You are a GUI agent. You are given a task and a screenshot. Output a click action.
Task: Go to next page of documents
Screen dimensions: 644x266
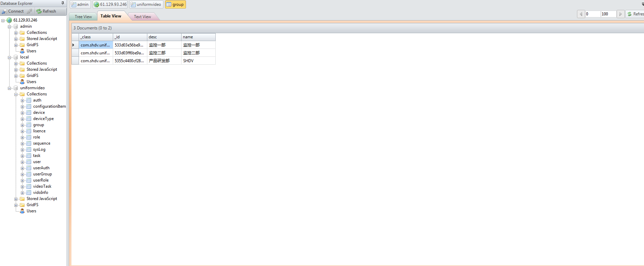click(x=620, y=14)
